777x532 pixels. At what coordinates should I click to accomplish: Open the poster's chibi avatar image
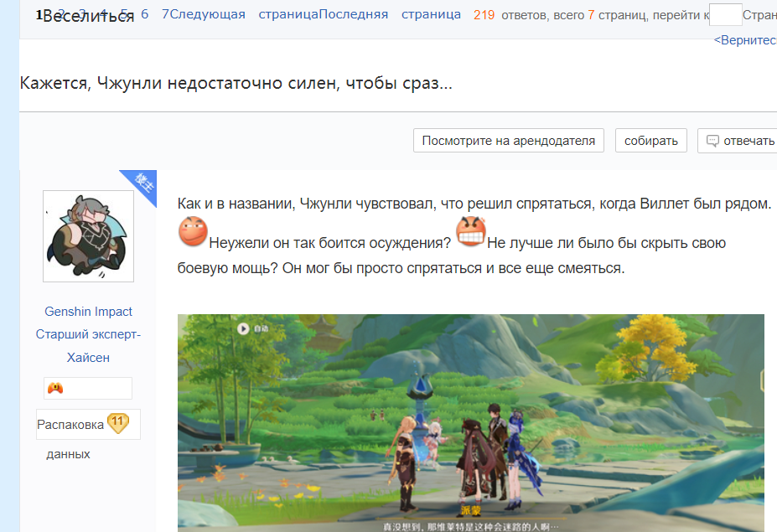[x=88, y=236]
